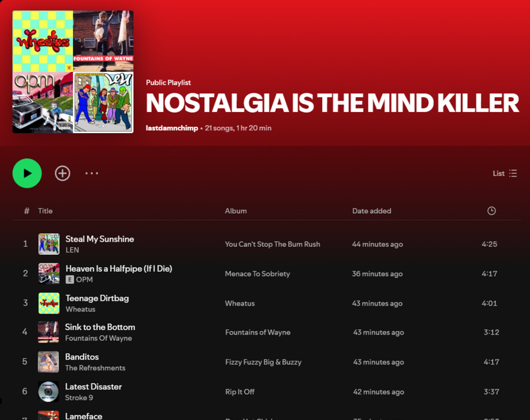Open artist Stroke 9 link

tap(79, 398)
